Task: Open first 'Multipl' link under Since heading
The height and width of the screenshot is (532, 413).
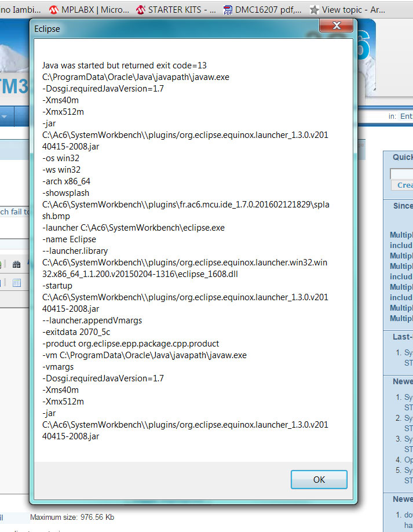Action: [x=401, y=235]
